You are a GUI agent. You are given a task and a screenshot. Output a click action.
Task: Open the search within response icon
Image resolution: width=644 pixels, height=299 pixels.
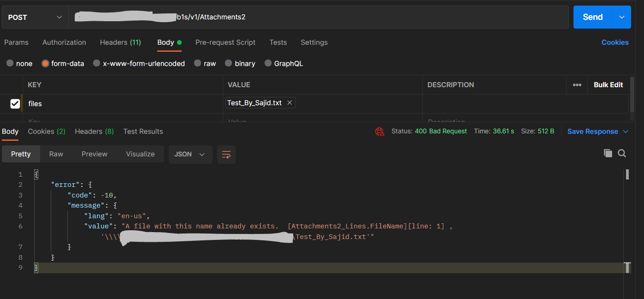622,153
